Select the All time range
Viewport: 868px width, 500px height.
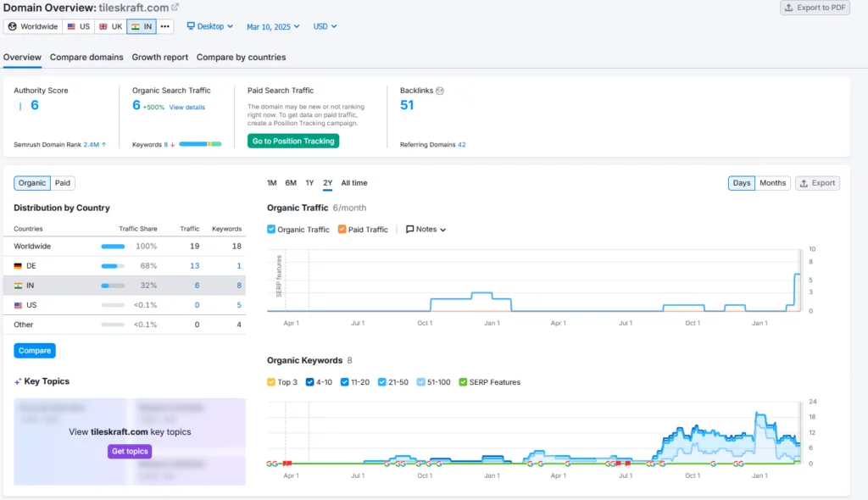click(354, 183)
